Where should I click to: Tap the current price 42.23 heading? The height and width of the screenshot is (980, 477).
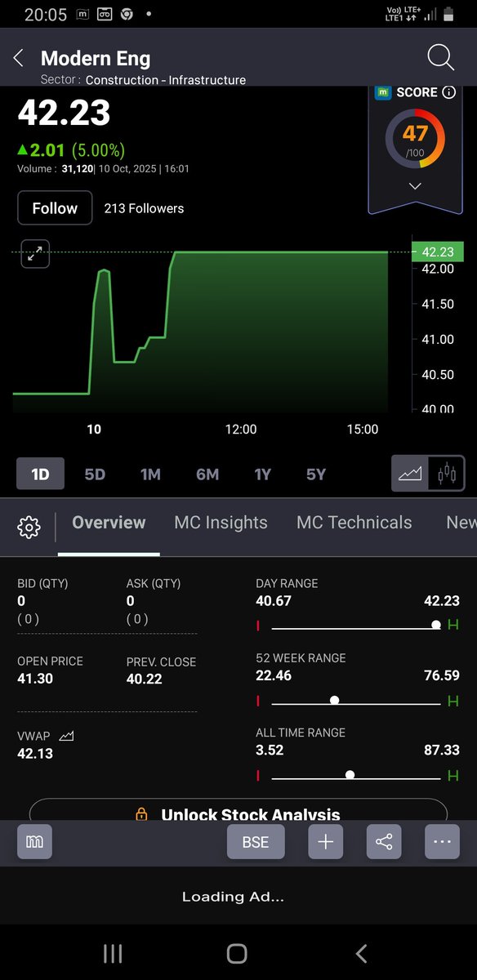pyautogui.click(x=64, y=114)
